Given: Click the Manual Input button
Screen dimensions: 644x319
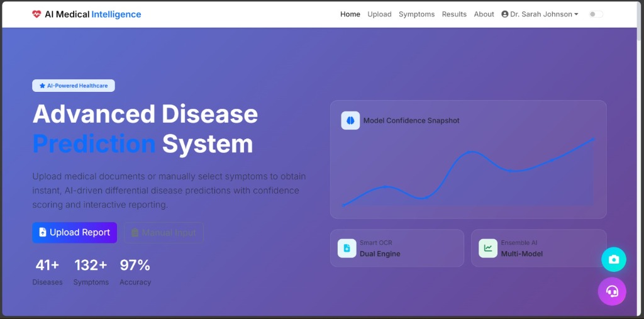Looking at the screenshot, I should [164, 233].
